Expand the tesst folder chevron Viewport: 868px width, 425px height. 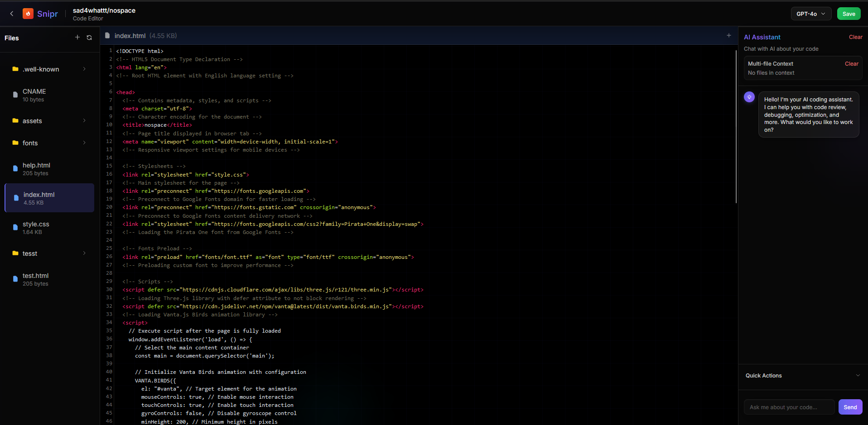coord(84,253)
